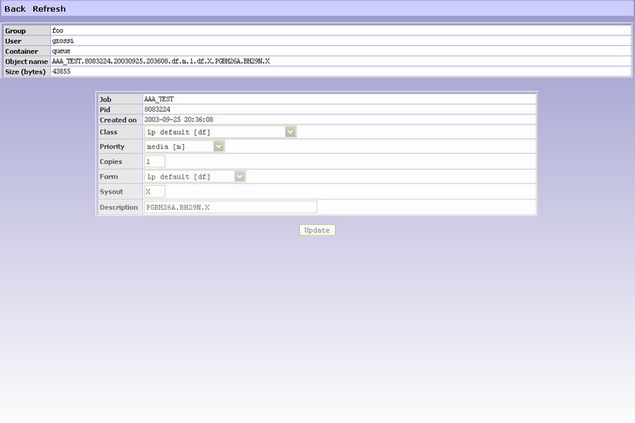Click the User value grossi

[63, 41]
